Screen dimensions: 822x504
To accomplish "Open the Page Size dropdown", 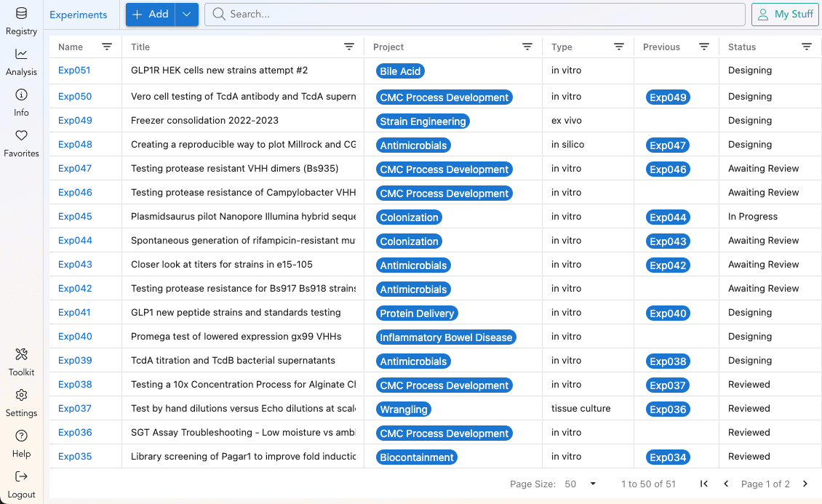I will tap(580, 484).
